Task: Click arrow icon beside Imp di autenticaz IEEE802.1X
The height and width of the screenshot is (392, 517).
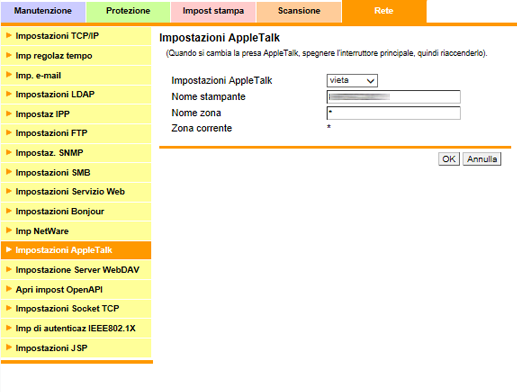Action: (x=9, y=328)
